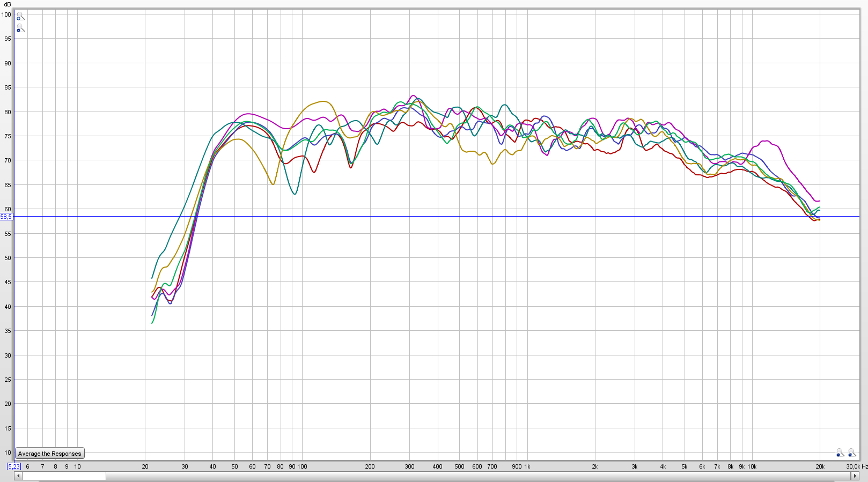The image size is (868, 482).
Task: Select the 5,23 frequency start value
Action: [14, 466]
